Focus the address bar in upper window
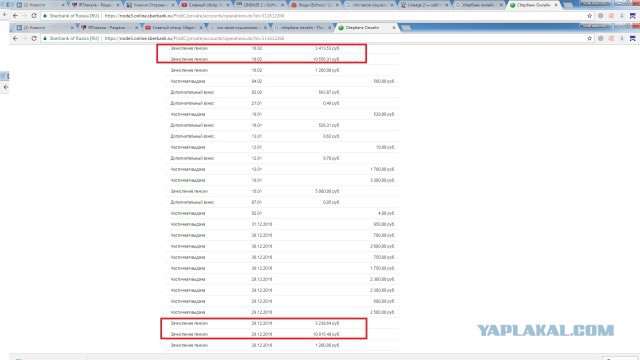Viewport: 640px width, 360px height. coord(314,16)
